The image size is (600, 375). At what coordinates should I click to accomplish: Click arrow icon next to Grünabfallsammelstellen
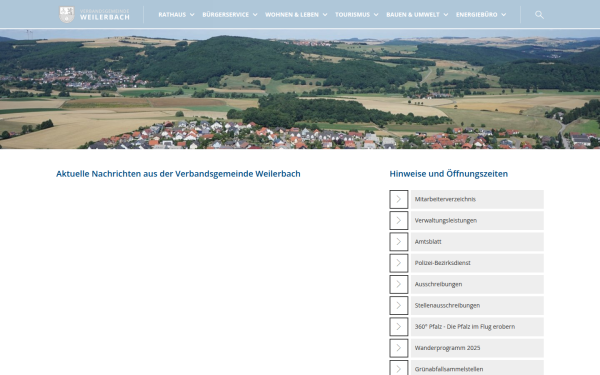[399, 368]
